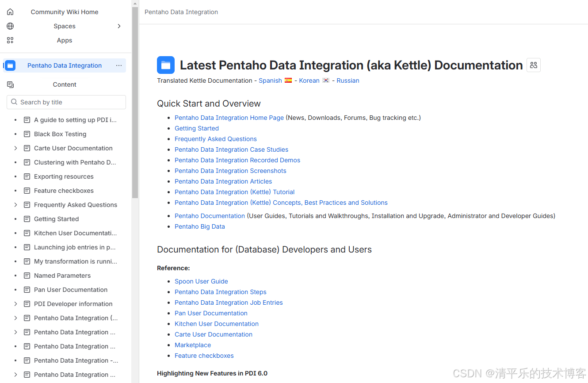This screenshot has height=383, width=588.
Task: Open the Spaces menu item
Action: tap(65, 26)
